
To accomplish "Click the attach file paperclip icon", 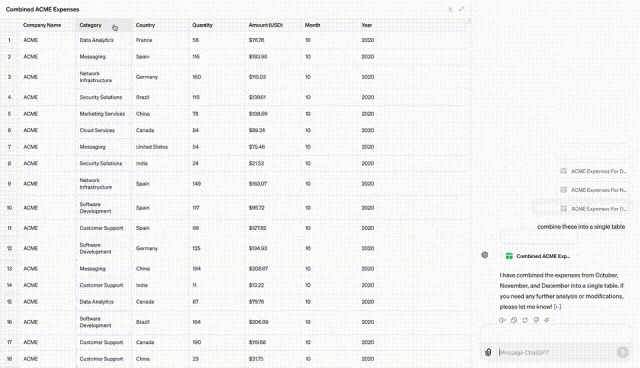I will point(488,352).
